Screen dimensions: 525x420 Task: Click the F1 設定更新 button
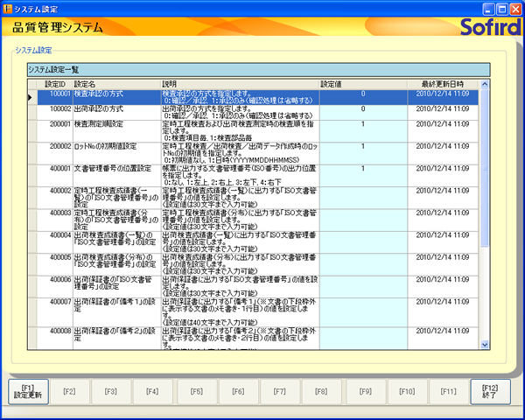click(27, 390)
